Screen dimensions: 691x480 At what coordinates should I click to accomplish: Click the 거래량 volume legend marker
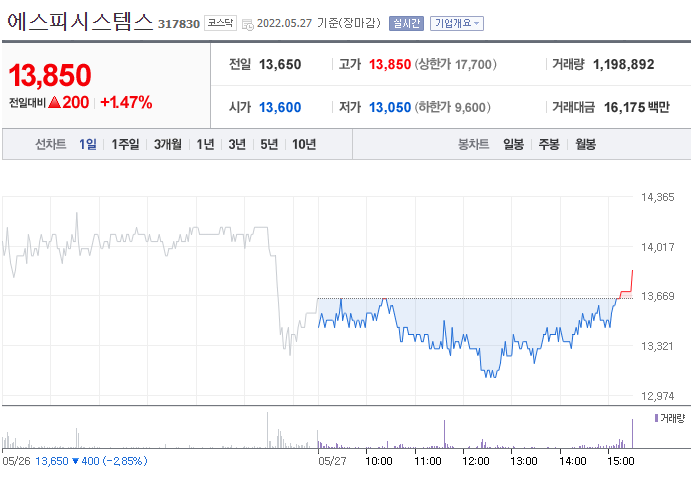pyautogui.click(x=656, y=418)
